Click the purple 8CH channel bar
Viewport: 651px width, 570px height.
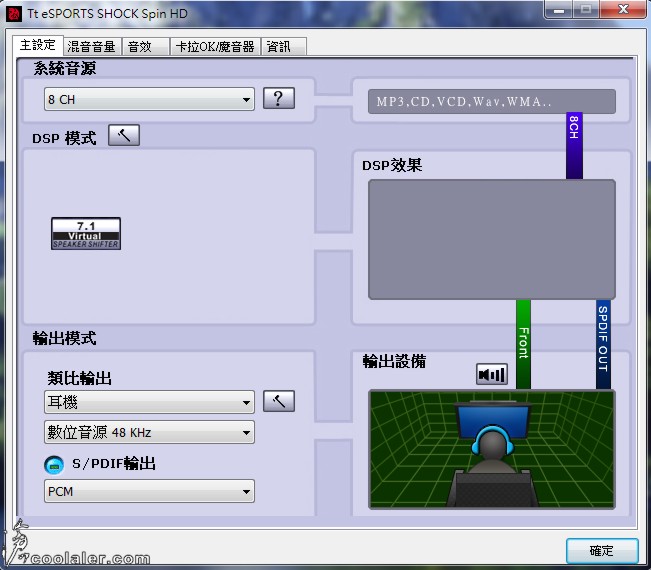574,146
